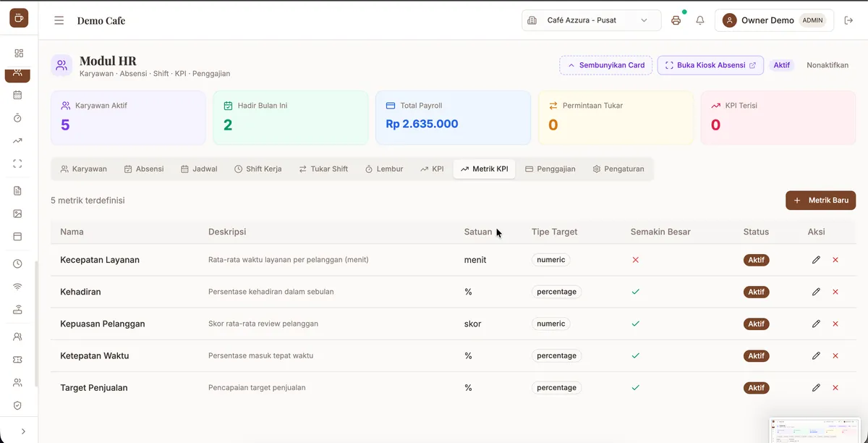The width and height of the screenshot is (868, 443).
Task: Open the Café Azzura - Pusat branch dropdown
Action: pos(591,20)
